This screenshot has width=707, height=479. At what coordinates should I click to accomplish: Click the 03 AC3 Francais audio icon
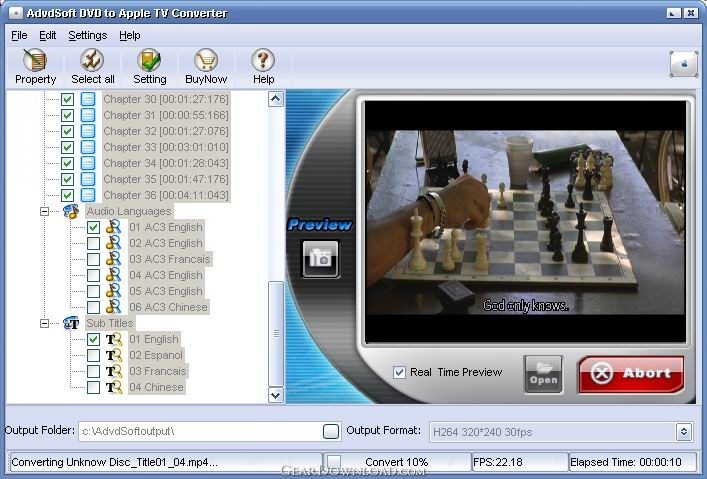[x=114, y=259]
